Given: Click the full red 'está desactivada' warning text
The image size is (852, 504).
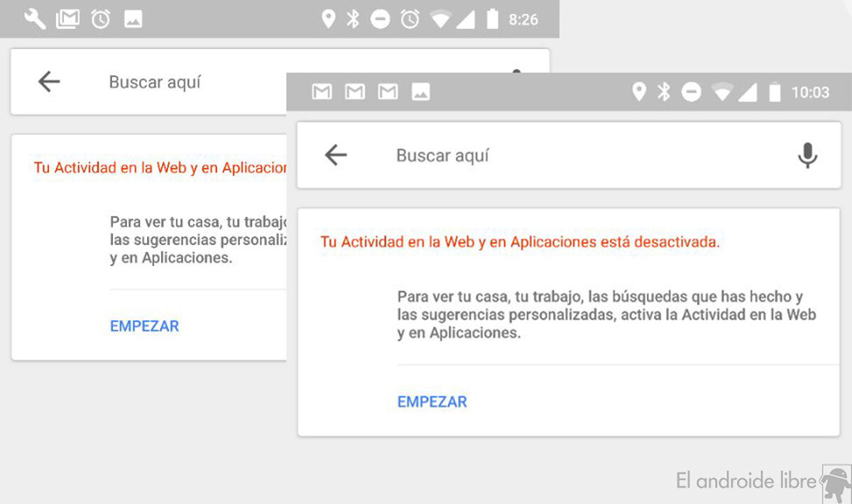Looking at the screenshot, I should pos(520,242).
